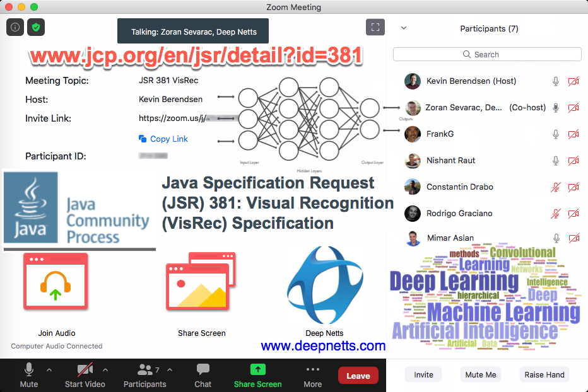Collapse the Participants panel chevron

pos(404,28)
